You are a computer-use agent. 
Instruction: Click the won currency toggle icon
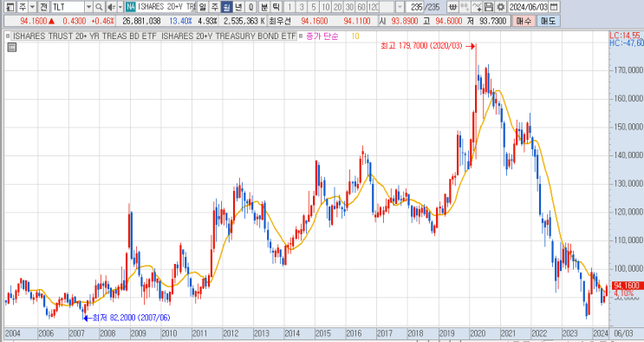(x=452, y=7)
